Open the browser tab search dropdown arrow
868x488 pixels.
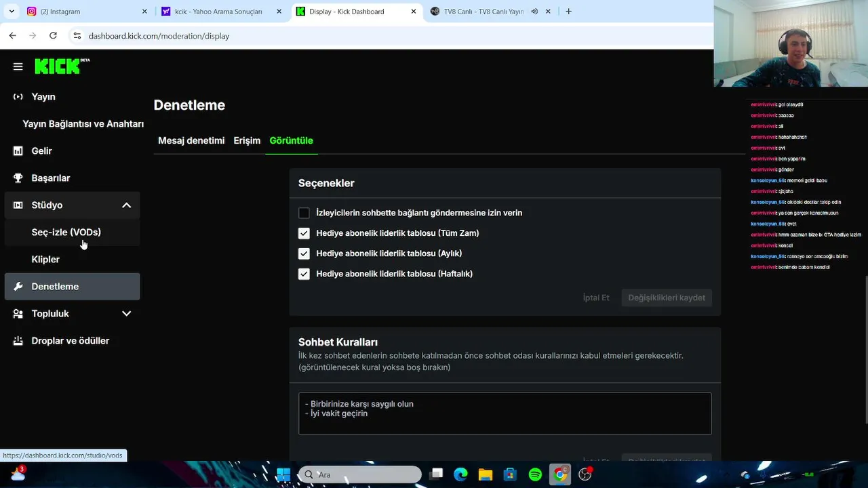point(12,12)
